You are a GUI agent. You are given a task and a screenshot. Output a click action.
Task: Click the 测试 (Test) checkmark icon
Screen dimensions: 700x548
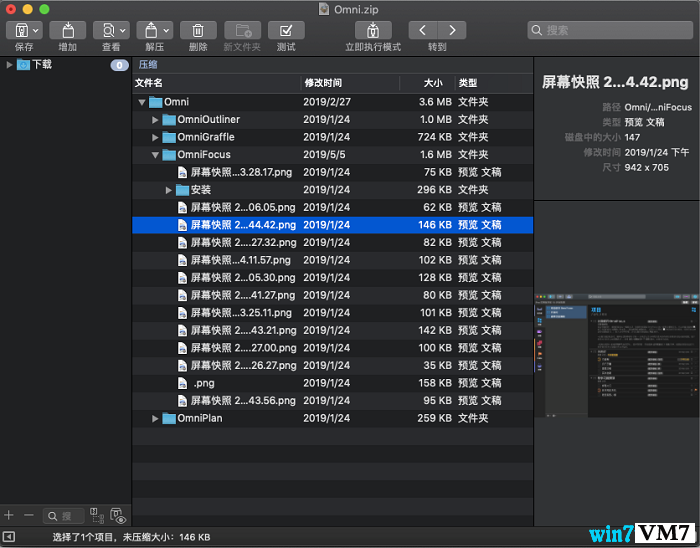(x=286, y=30)
